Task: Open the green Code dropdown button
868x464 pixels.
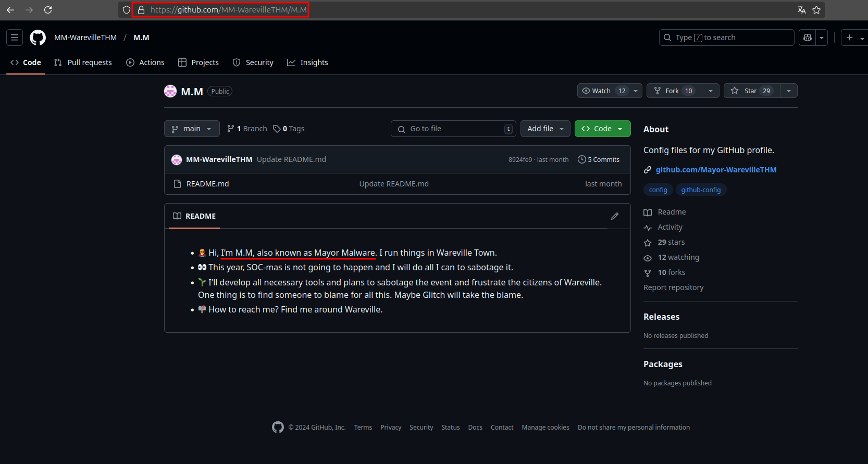Action: [x=602, y=129]
